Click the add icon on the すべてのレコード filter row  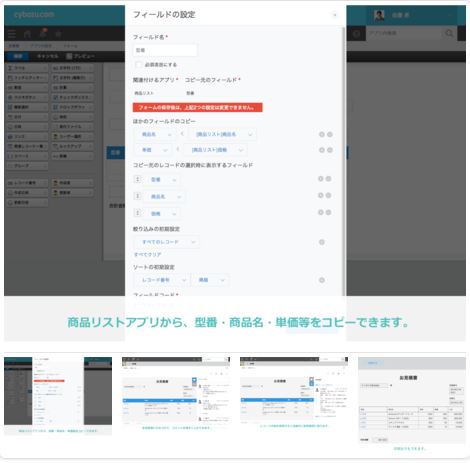coord(322,242)
